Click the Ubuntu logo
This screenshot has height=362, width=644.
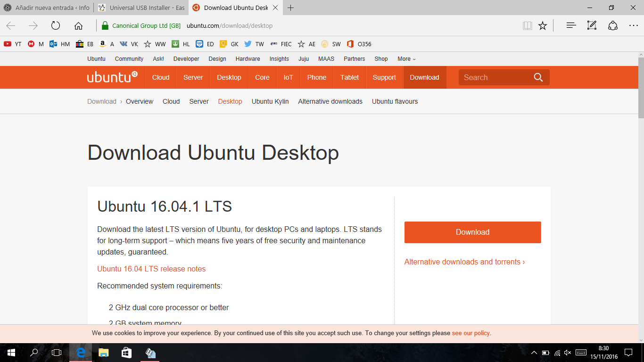click(x=112, y=77)
